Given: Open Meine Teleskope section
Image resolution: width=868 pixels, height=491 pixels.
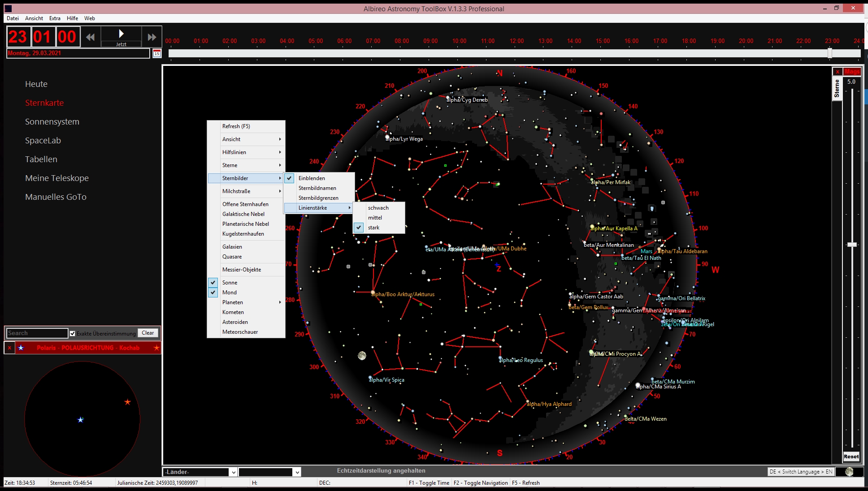Looking at the screenshot, I should (57, 178).
